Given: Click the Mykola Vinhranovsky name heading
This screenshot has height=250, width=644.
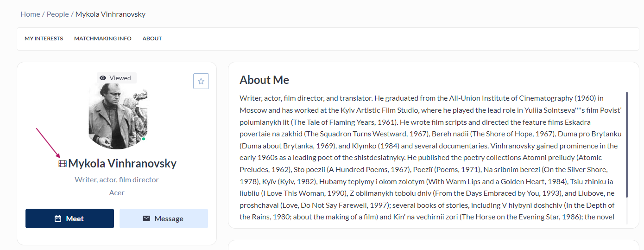Looking at the screenshot, I should [x=122, y=164].
